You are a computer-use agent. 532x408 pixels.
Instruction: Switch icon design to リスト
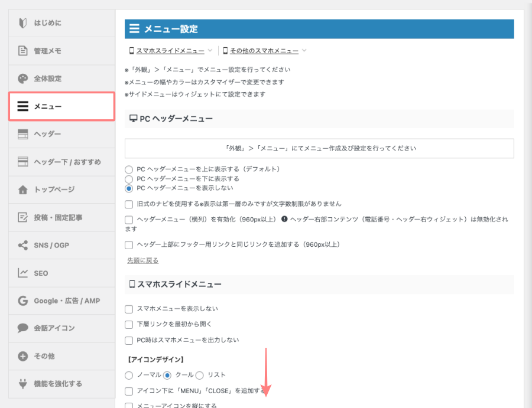[x=200, y=375]
